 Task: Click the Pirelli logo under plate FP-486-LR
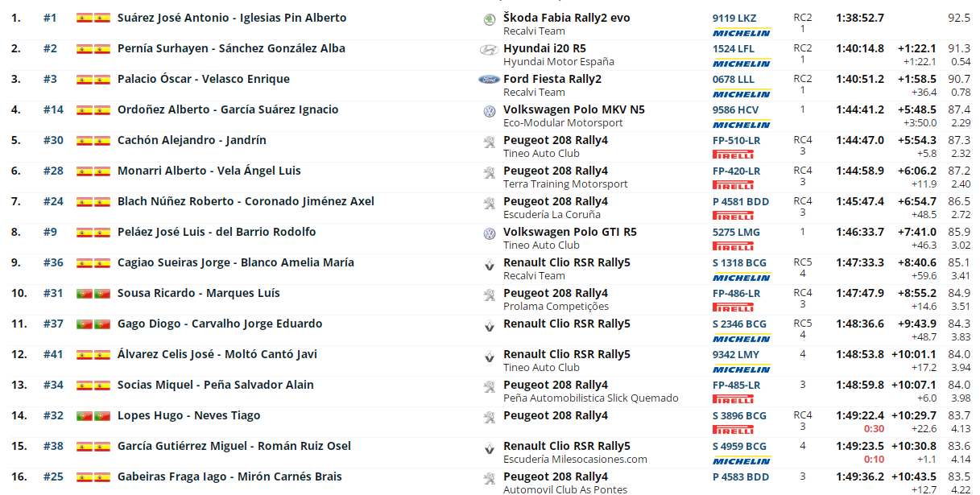734,307
